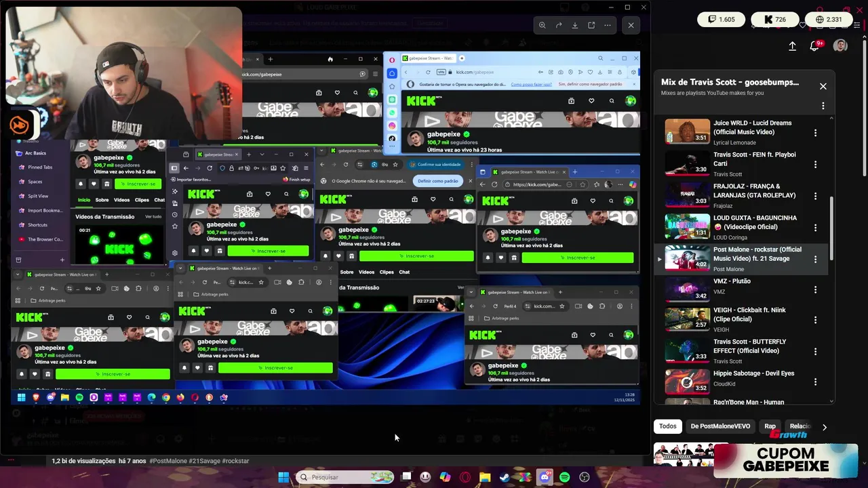Open options menu for Travis Scott - FEIN

click(815, 164)
